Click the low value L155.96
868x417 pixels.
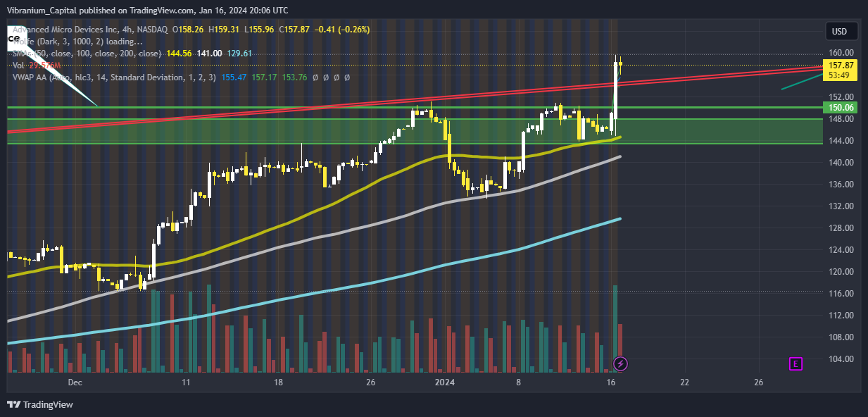click(x=260, y=30)
